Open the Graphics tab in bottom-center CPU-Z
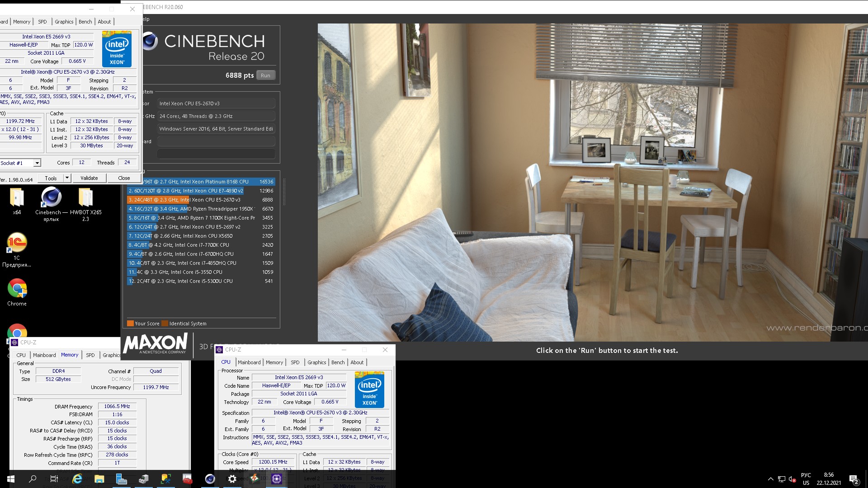The image size is (868, 488). [x=316, y=362]
